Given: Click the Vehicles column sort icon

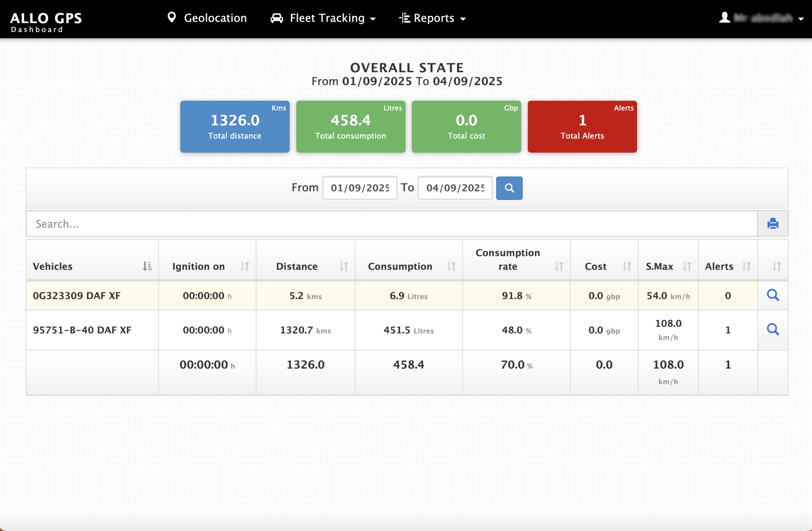Looking at the screenshot, I should click(147, 266).
